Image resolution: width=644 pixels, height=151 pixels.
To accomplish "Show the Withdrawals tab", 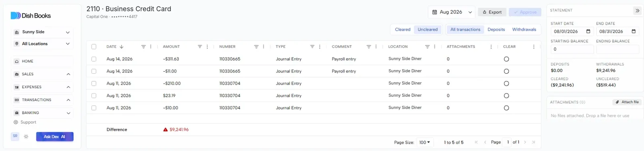I will tap(524, 29).
